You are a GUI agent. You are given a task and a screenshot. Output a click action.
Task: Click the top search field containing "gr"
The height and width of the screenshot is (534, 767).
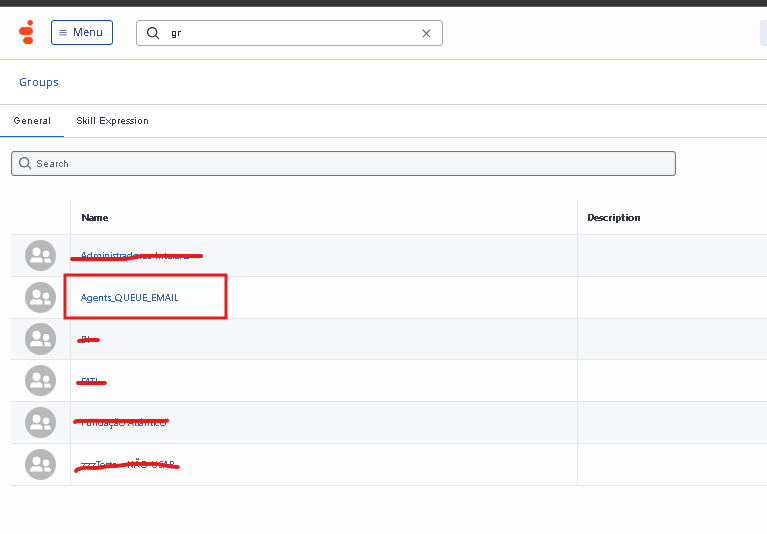pos(290,33)
